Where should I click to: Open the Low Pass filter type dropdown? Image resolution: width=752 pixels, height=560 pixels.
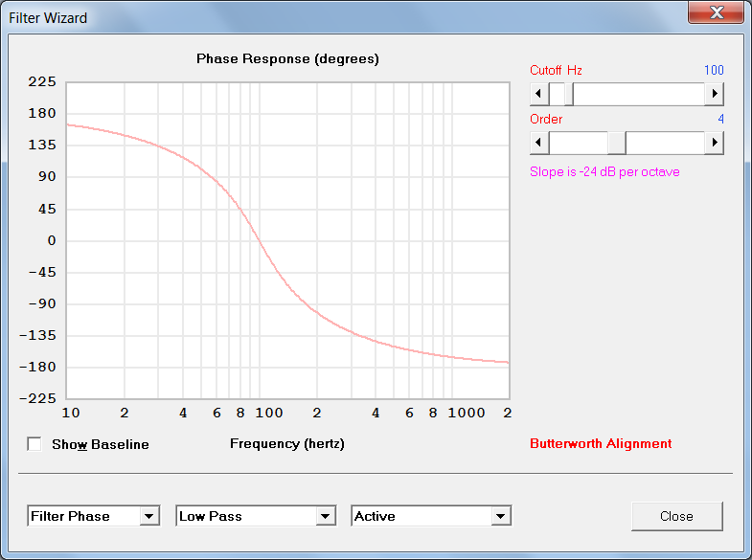click(x=256, y=516)
